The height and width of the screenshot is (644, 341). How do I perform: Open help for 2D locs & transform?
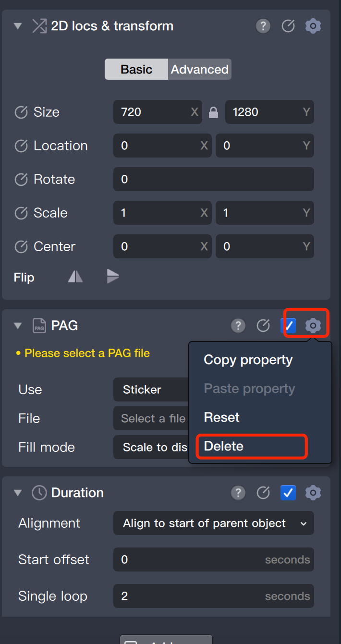coord(263,26)
